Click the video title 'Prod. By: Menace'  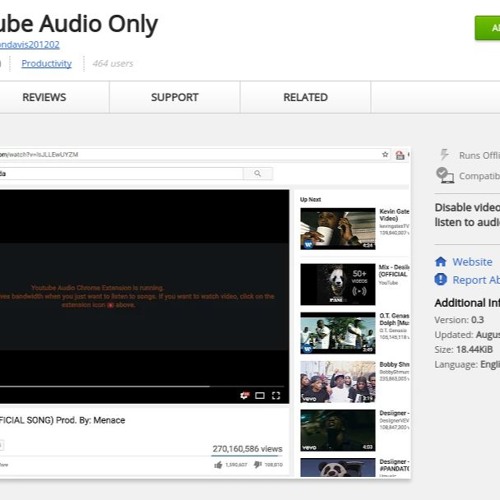tap(62, 420)
